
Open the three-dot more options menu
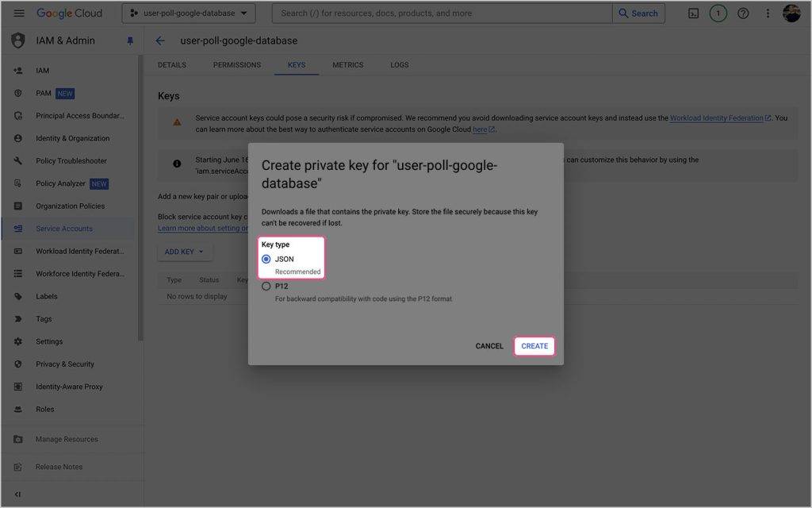pos(768,13)
